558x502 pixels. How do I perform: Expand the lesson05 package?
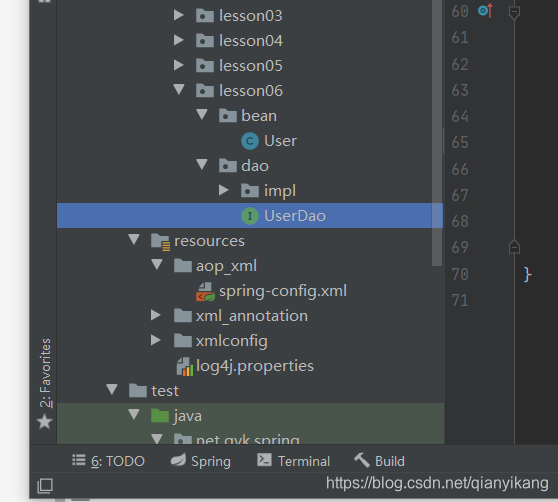(x=178, y=65)
